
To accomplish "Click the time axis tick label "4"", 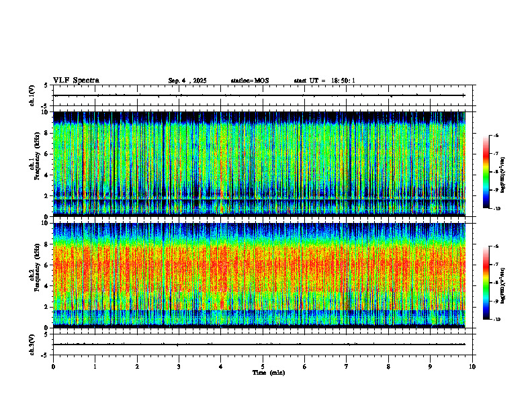I will coord(221,367).
